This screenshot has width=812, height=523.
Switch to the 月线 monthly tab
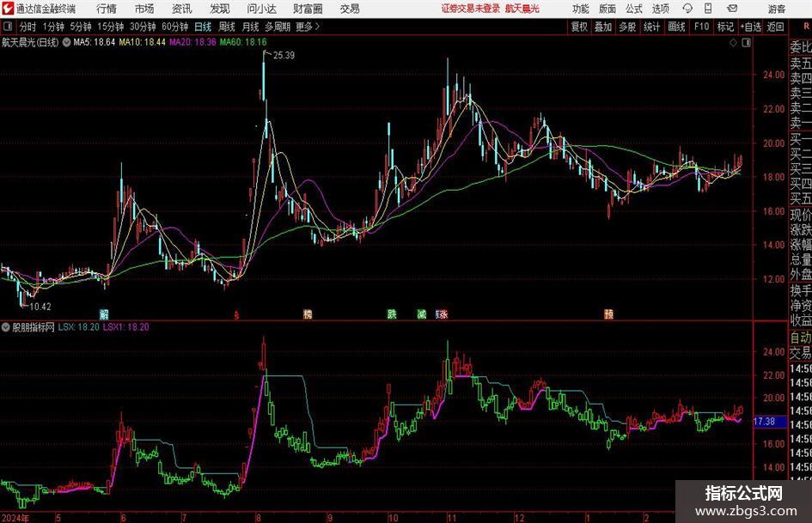point(250,27)
